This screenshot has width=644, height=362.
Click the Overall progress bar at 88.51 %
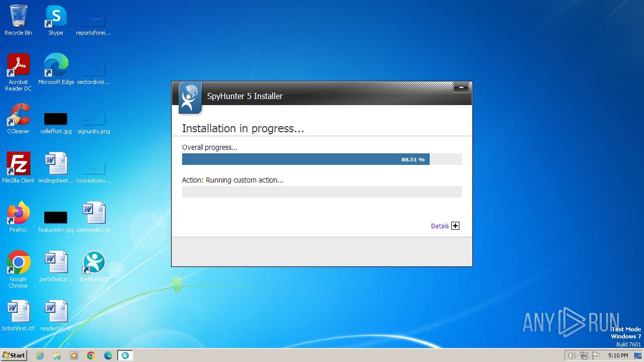pyautogui.click(x=322, y=159)
